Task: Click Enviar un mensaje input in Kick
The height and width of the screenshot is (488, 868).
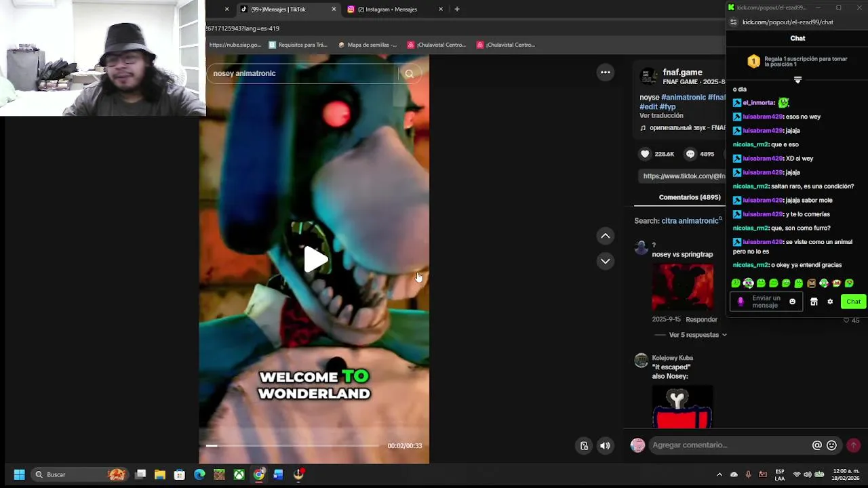Action: (x=766, y=302)
